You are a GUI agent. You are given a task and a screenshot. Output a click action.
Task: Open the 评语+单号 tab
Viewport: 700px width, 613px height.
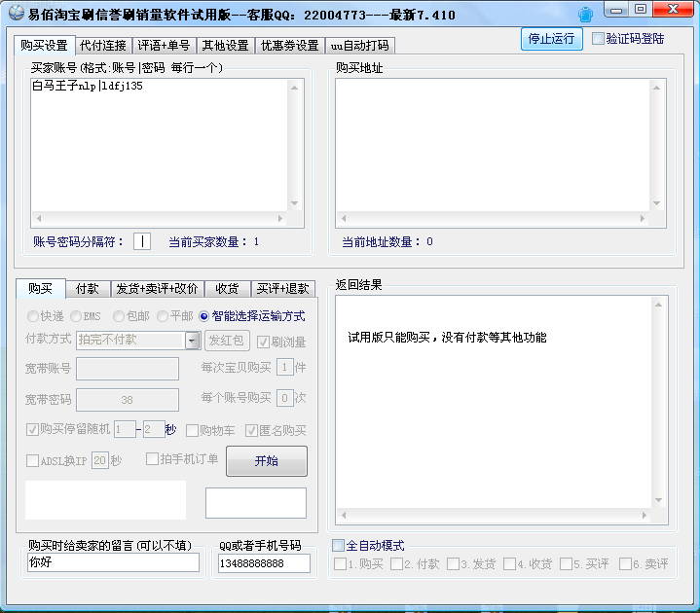[x=164, y=45]
